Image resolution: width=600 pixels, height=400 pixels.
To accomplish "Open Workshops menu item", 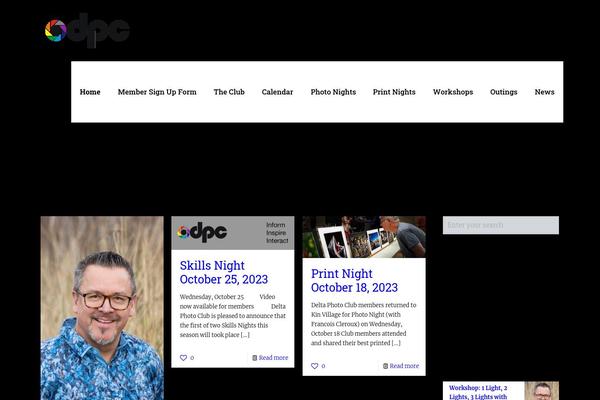I will (453, 92).
